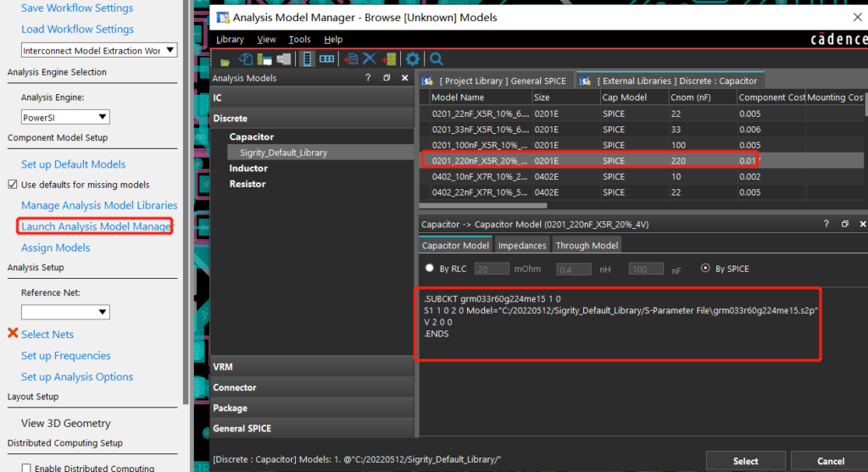Click the blue X delete model icon
This screenshot has height=472, width=868.
coord(370,58)
